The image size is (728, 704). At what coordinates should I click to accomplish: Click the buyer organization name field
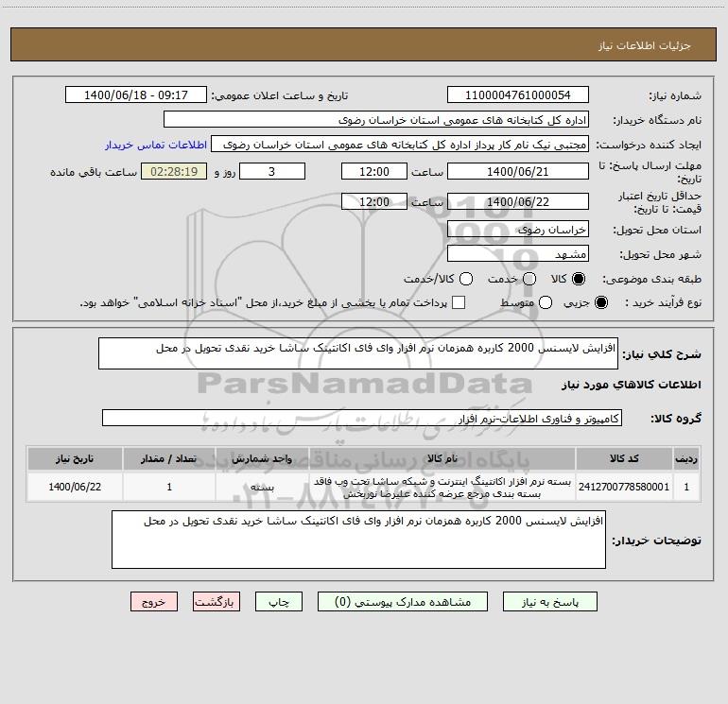(x=376, y=120)
